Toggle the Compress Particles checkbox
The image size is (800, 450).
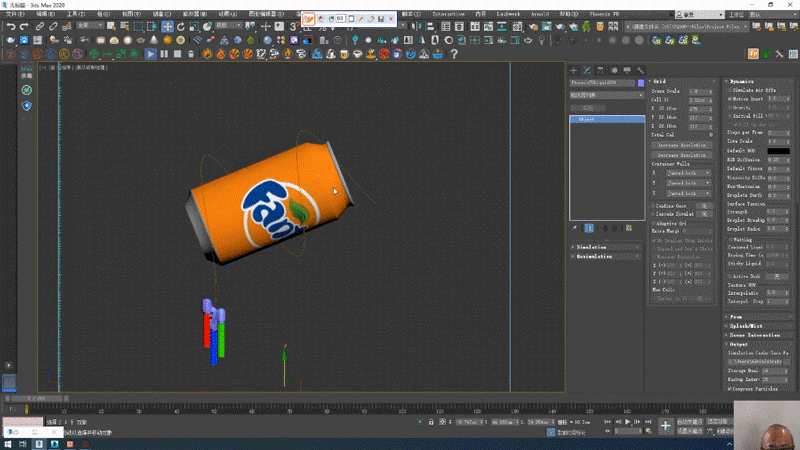[730, 389]
